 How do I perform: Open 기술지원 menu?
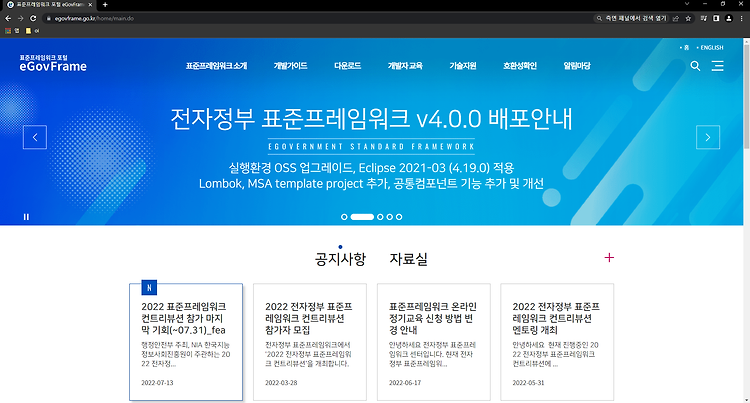coord(463,66)
